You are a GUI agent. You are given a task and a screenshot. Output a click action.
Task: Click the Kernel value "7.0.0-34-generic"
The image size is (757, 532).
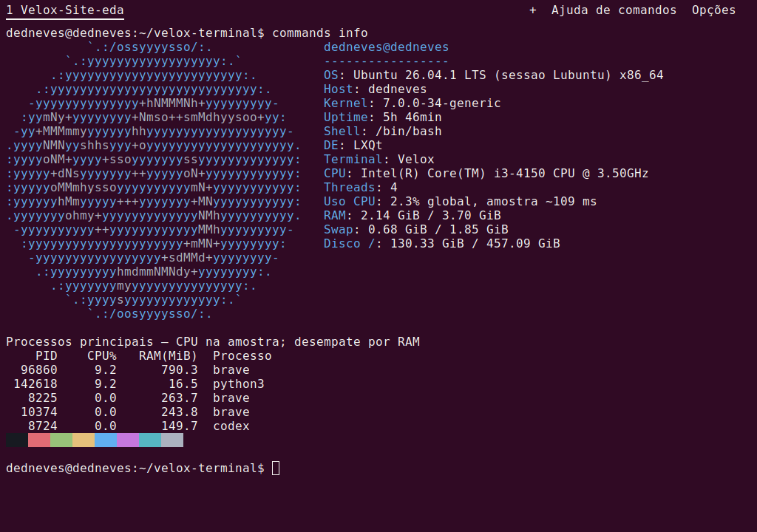coord(442,103)
